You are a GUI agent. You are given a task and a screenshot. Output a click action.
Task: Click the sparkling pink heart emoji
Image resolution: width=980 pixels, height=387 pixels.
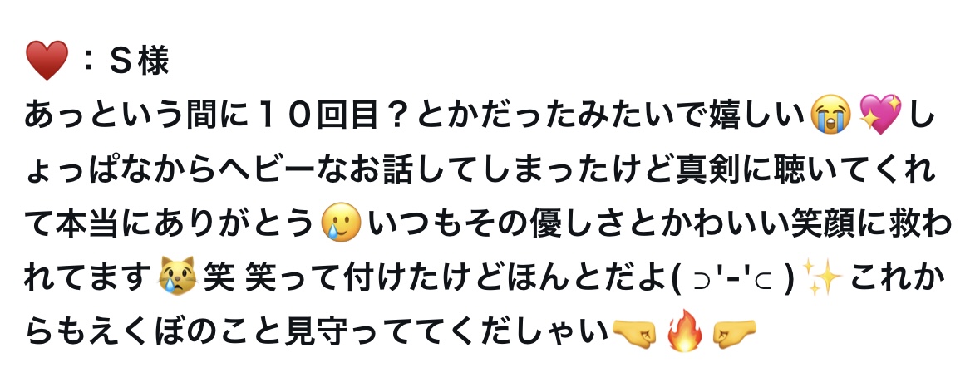coord(880,115)
